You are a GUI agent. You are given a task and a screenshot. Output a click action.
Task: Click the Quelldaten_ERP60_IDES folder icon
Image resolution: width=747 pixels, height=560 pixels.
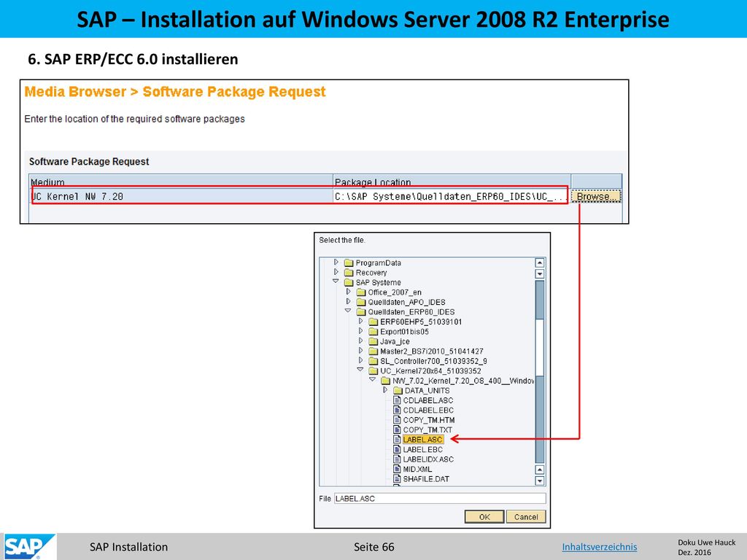(x=361, y=312)
